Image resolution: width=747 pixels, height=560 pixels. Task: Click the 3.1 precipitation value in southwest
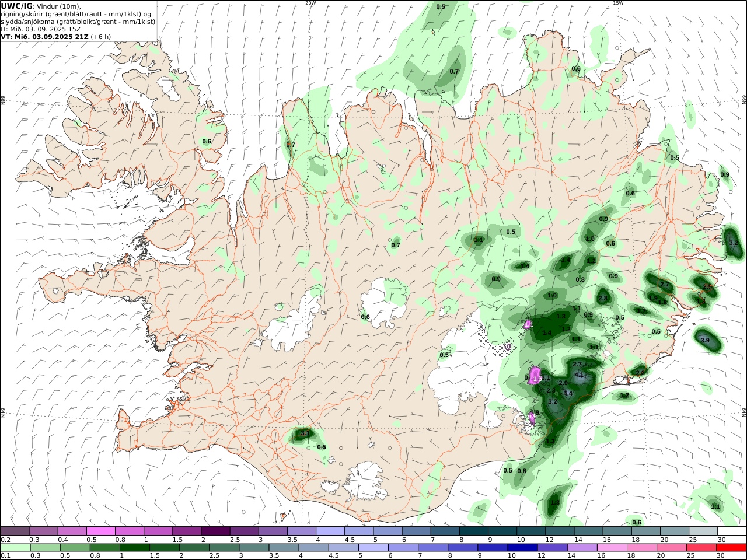pyautogui.click(x=305, y=433)
